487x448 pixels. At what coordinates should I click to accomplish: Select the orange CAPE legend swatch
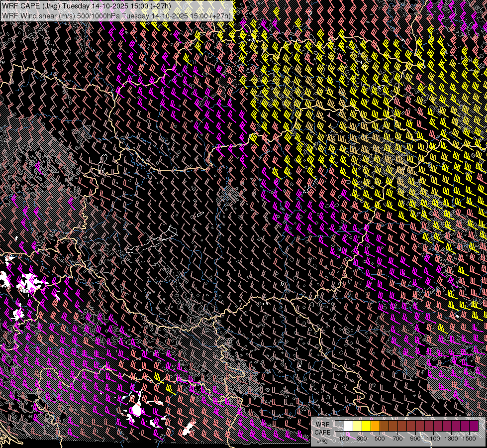[x=376, y=426]
